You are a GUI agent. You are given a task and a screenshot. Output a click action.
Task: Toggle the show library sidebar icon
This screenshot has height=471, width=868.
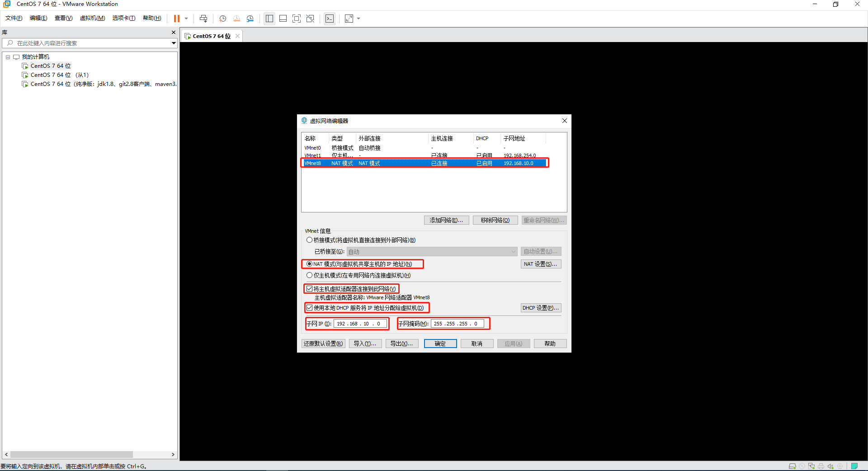click(269, 19)
